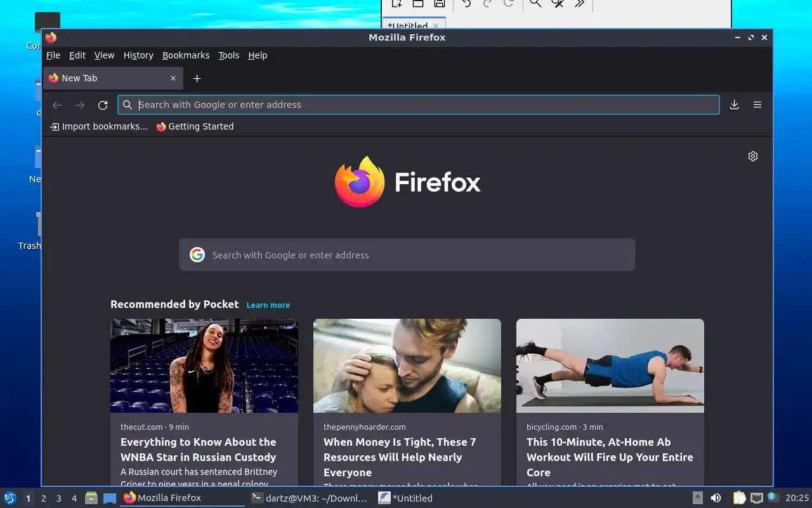This screenshot has height=508, width=812.
Task: Click the network ethernet tray icon
Action: 756,498
